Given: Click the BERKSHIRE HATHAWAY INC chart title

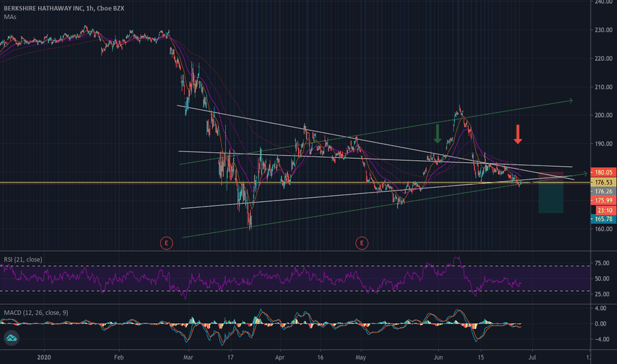Looking at the screenshot, I should [64, 8].
